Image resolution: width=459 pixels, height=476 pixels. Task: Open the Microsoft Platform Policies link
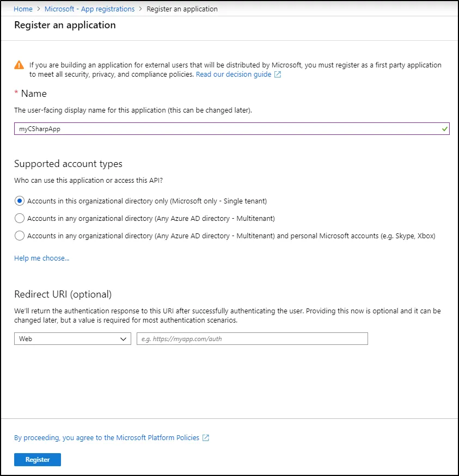click(107, 438)
